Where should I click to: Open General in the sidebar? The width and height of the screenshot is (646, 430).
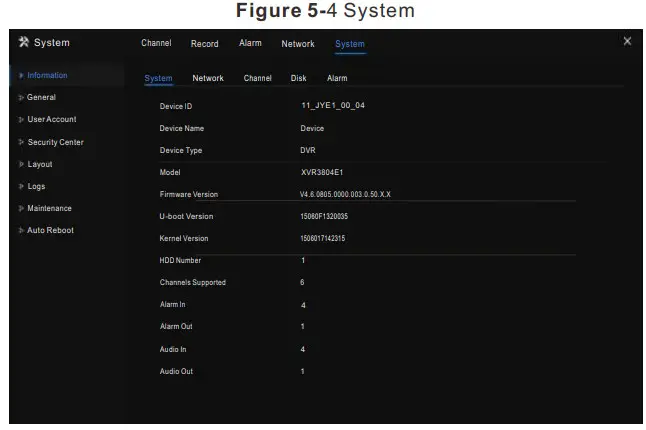[x=41, y=97]
